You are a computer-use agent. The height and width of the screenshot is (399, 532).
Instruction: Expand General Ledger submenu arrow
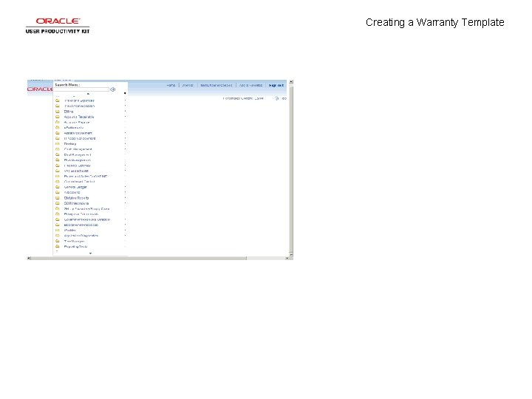(x=125, y=187)
